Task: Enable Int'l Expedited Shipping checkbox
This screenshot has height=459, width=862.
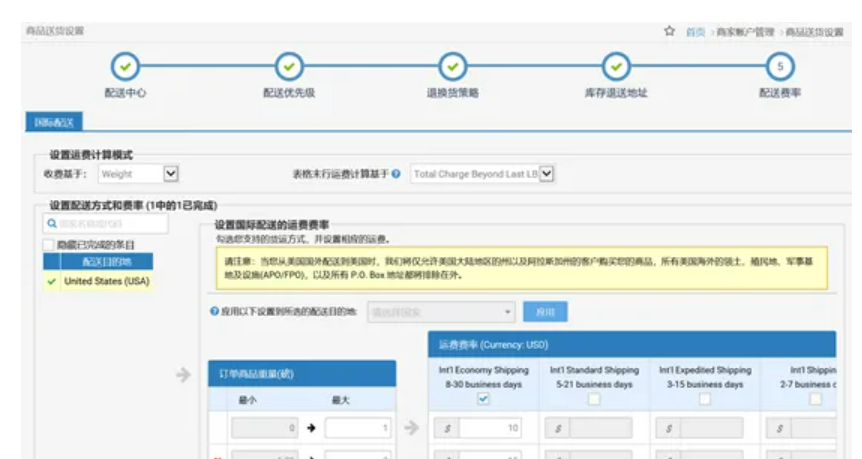Action: tap(705, 399)
